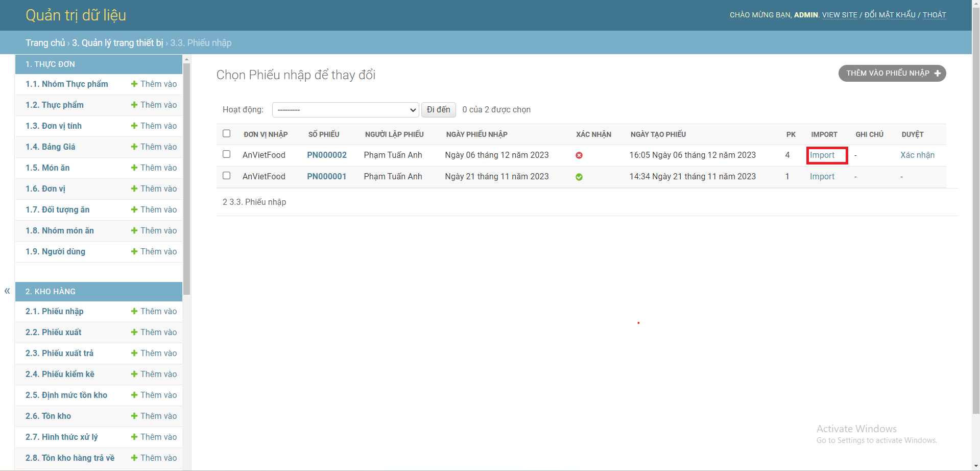Click the plus icon on THÊM VÀO PHIẾU NHẬP button

click(x=938, y=73)
